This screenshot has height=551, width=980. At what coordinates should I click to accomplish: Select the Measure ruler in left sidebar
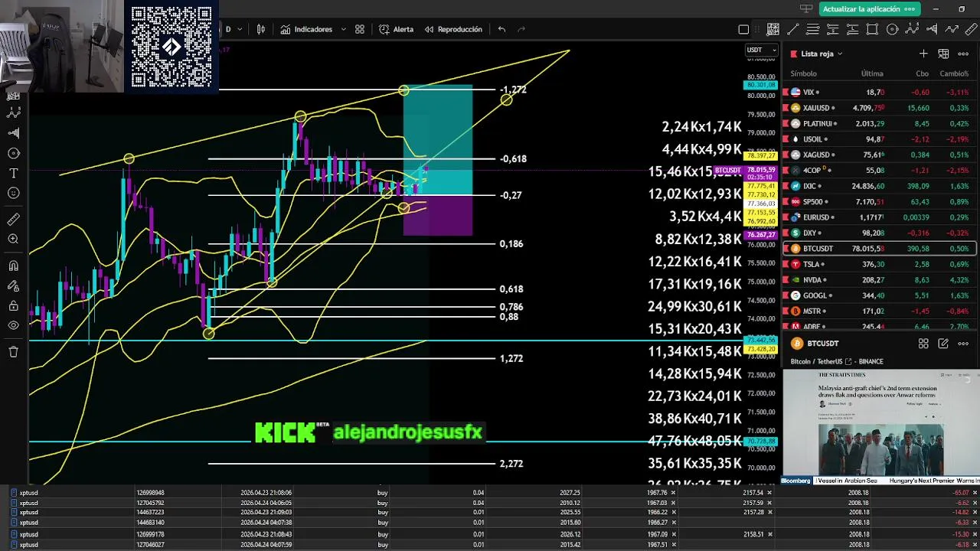click(x=13, y=220)
